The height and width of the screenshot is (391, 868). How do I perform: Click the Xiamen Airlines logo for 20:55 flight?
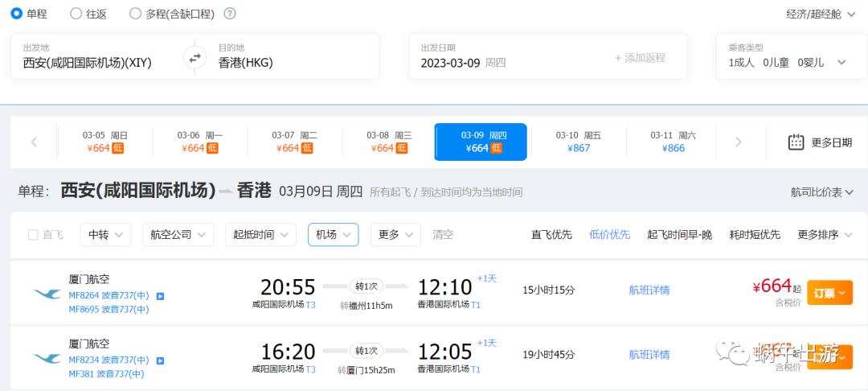[x=47, y=294]
